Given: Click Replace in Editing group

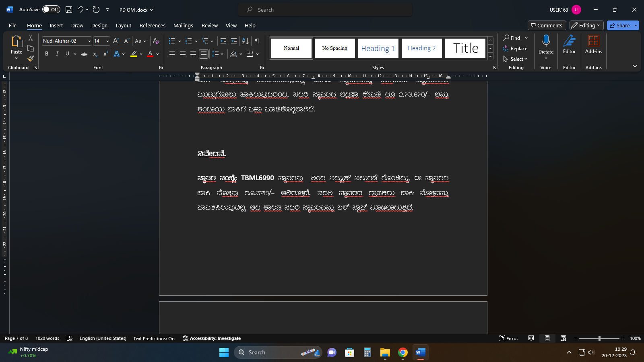Looking at the screenshot, I should 515,48.
